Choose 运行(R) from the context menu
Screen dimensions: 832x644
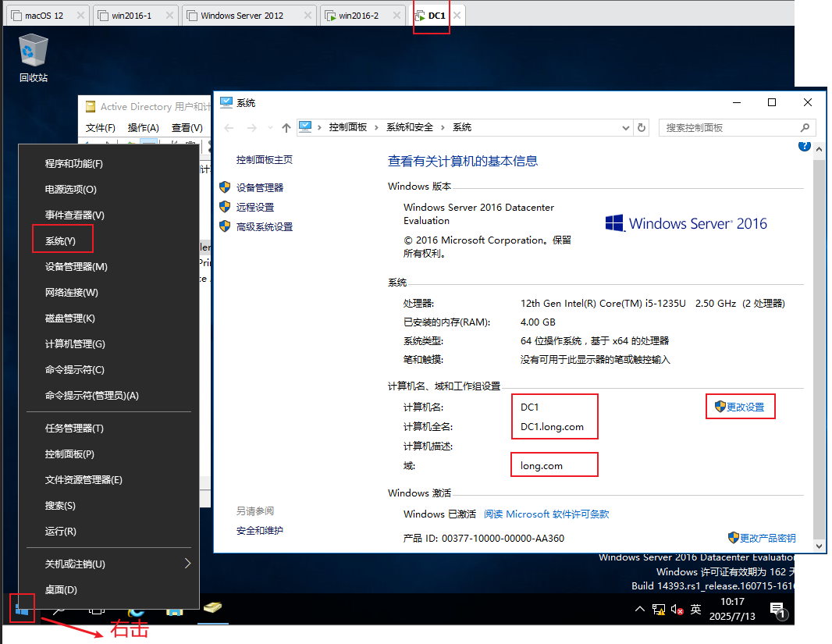[108, 531]
